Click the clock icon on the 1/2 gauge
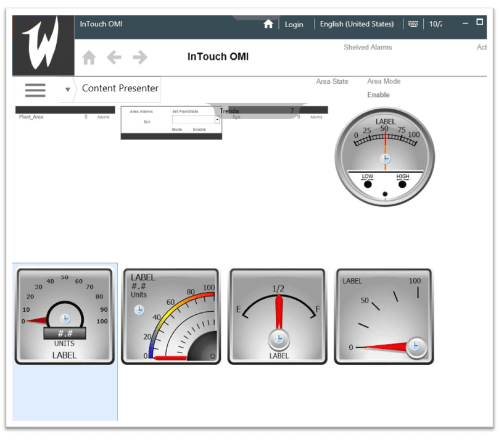Viewport: 504px width, 439px height. coord(278,338)
